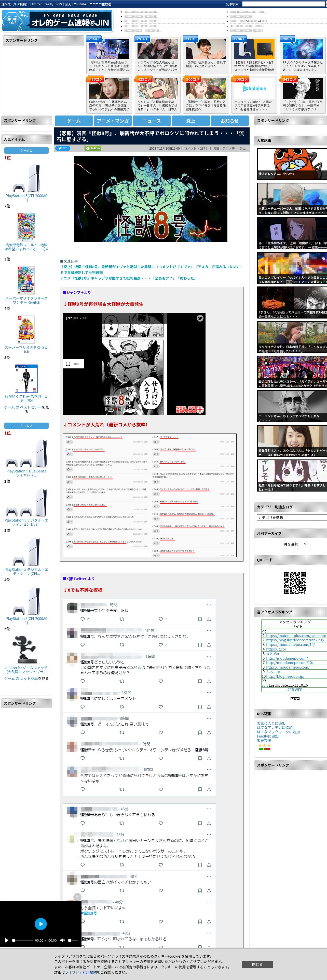Viewport: 327px width, 980px height.
Task: Click the Twitter bird on embedded manga
Action: click(200, 319)
